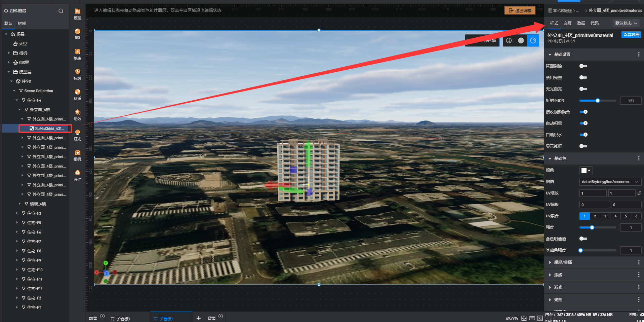
Task: Click the search icon in 组件图层 panel
Action: coord(61,11)
